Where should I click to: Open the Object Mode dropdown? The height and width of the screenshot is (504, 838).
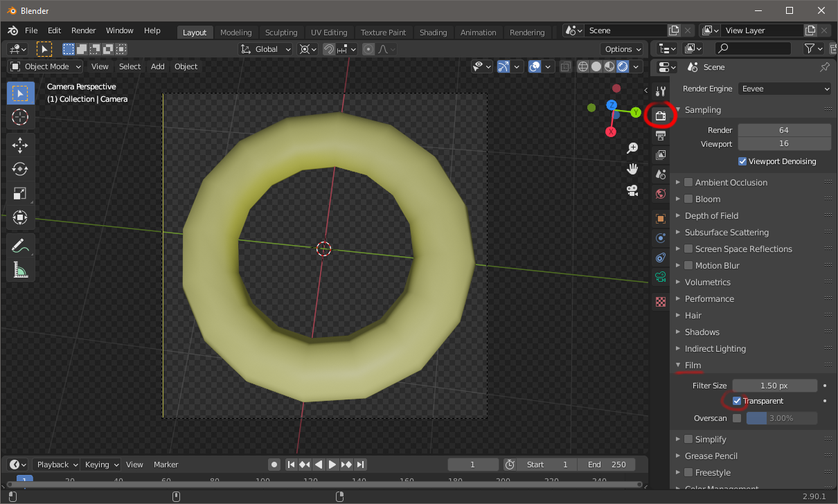point(45,66)
